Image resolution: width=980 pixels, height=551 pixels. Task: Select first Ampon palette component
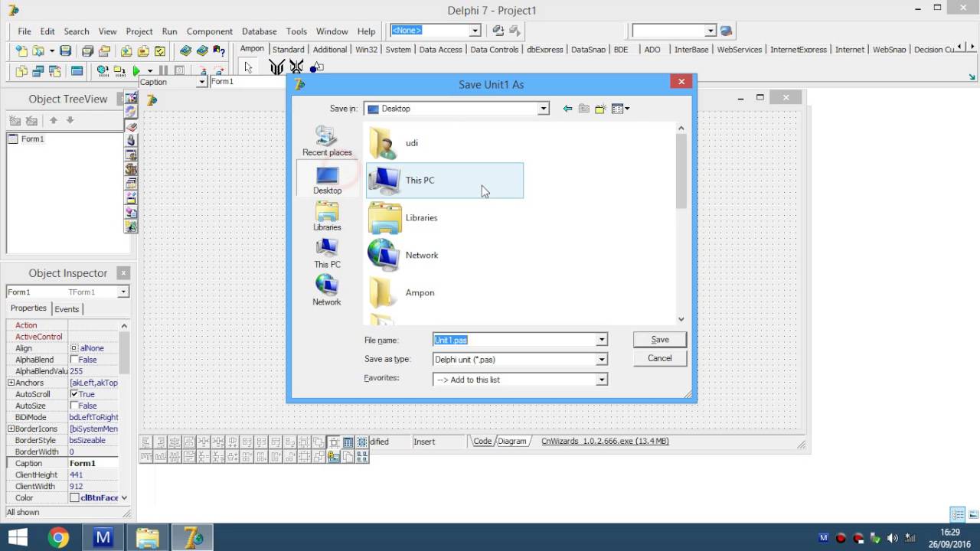tap(276, 67)
